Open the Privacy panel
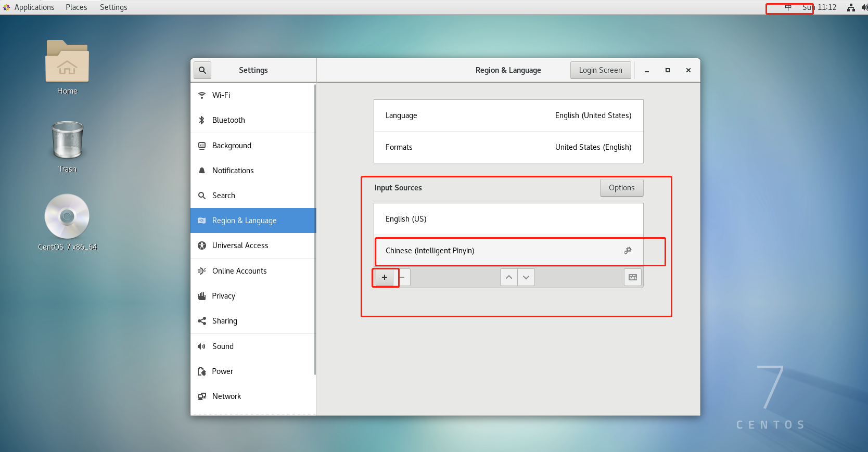 point(253,296)
